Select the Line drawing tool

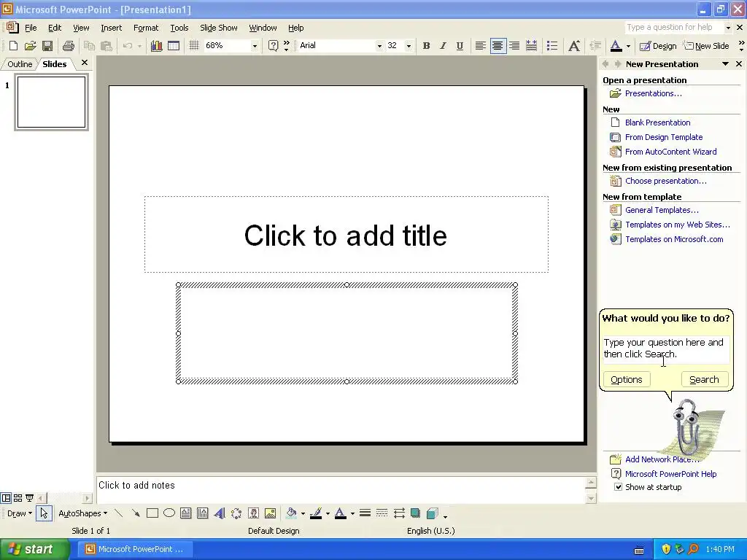[x=119, y=513]
